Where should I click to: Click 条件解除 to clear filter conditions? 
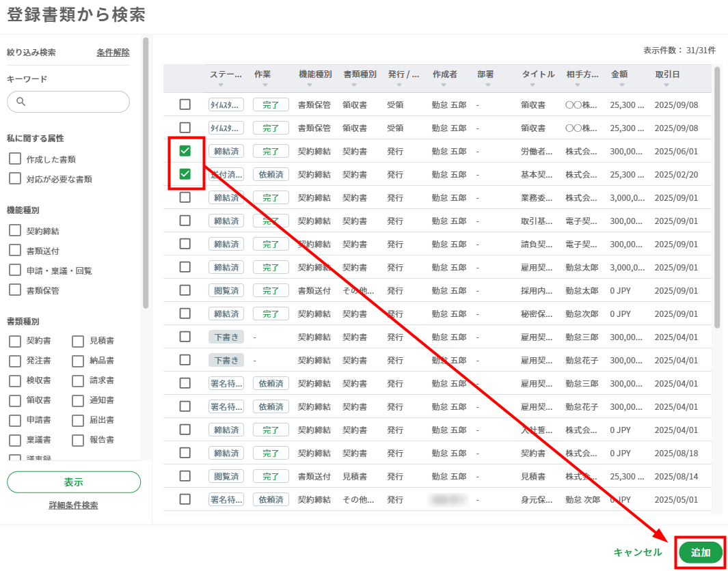tap(113, 53)
